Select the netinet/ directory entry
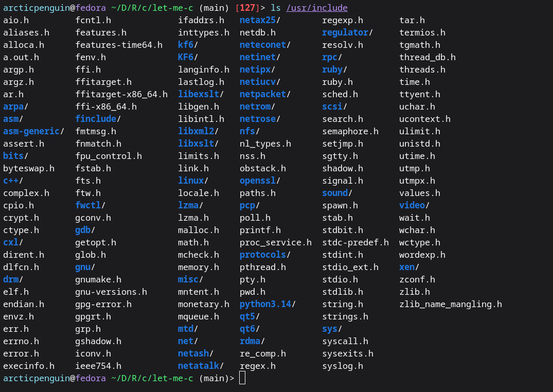This screenshot has width=553, height=392. 260,57
